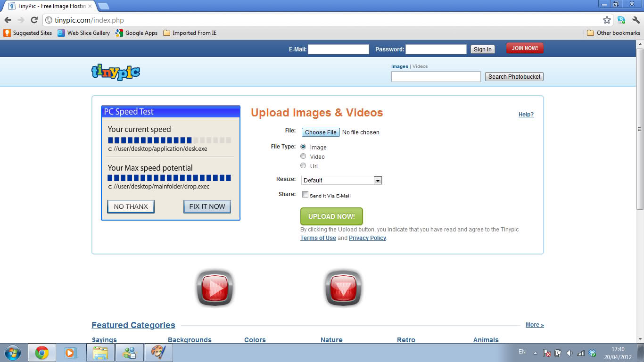Open the Terms of Use link
This screenshot has width=644, height=362.
tap(318, 238)
